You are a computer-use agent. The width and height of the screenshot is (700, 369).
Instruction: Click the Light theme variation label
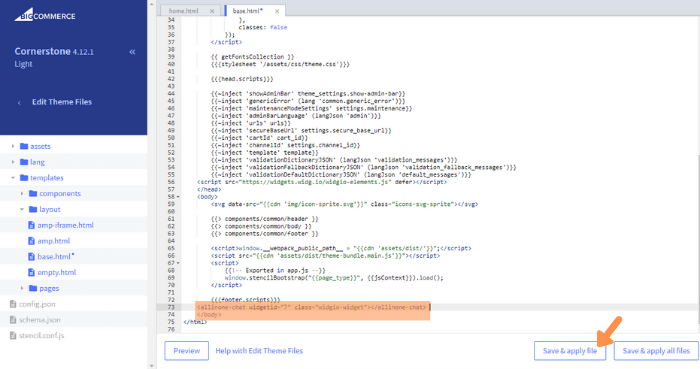click(23, 64)
